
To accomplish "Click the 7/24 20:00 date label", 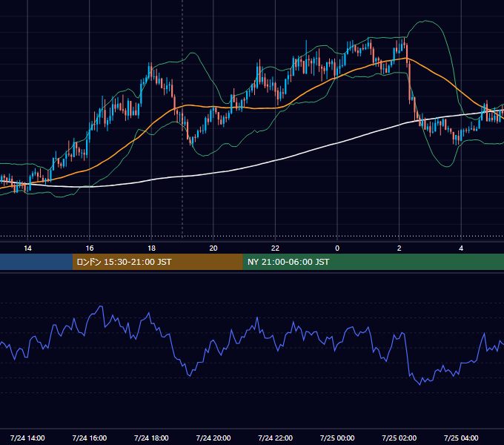I will (213, 438).
